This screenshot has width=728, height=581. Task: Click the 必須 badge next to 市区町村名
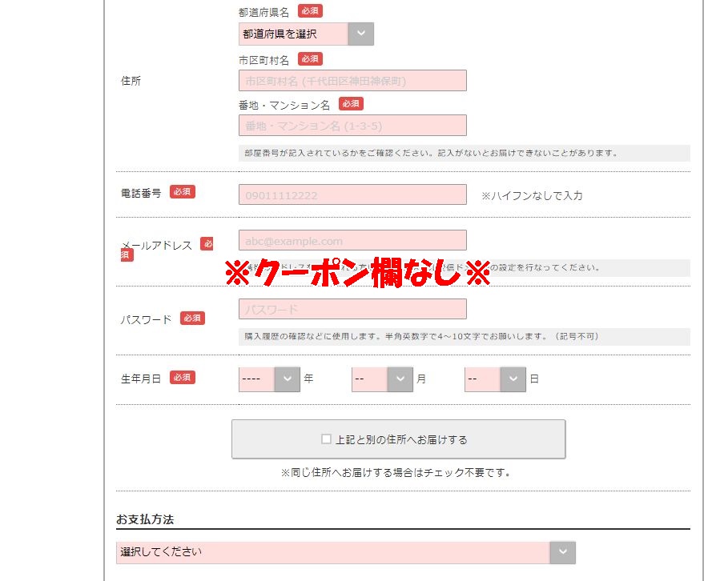tap(310, 59)
